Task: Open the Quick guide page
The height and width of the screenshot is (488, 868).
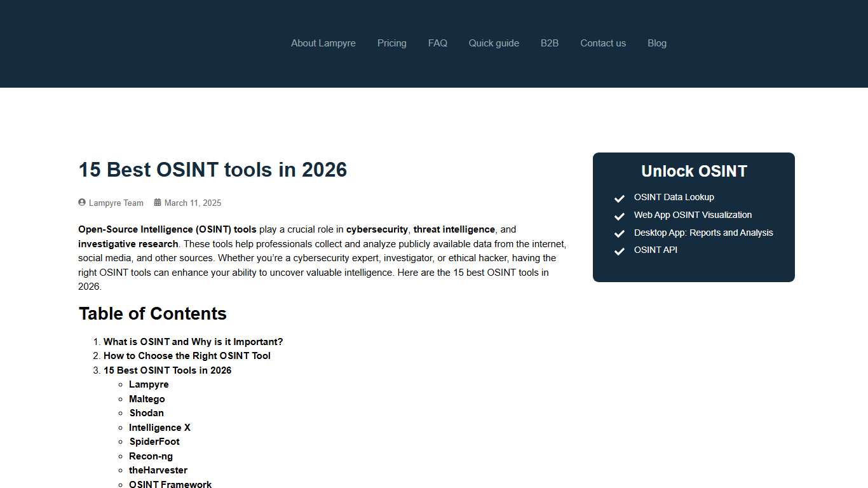Action: pos(494,43)
